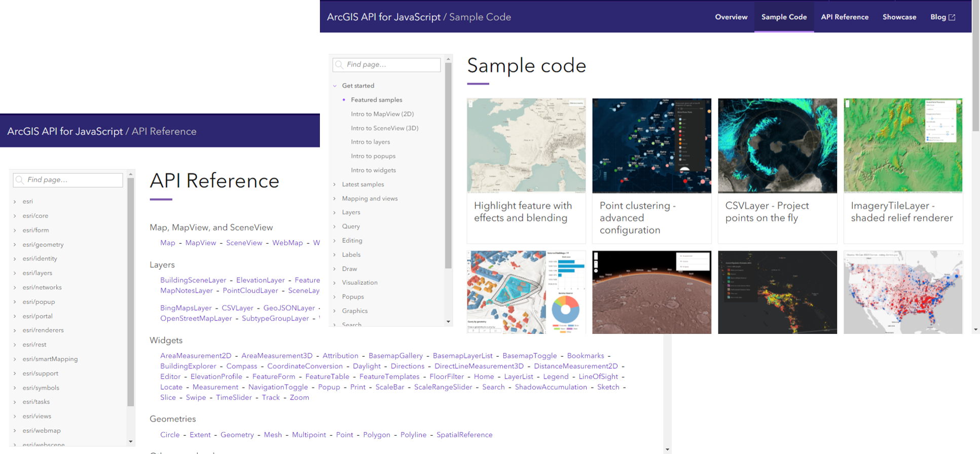The width and height of the screenshot is (980, 454).
Task: Open Intro to widgets sample
Action: [x=373, y=170]
